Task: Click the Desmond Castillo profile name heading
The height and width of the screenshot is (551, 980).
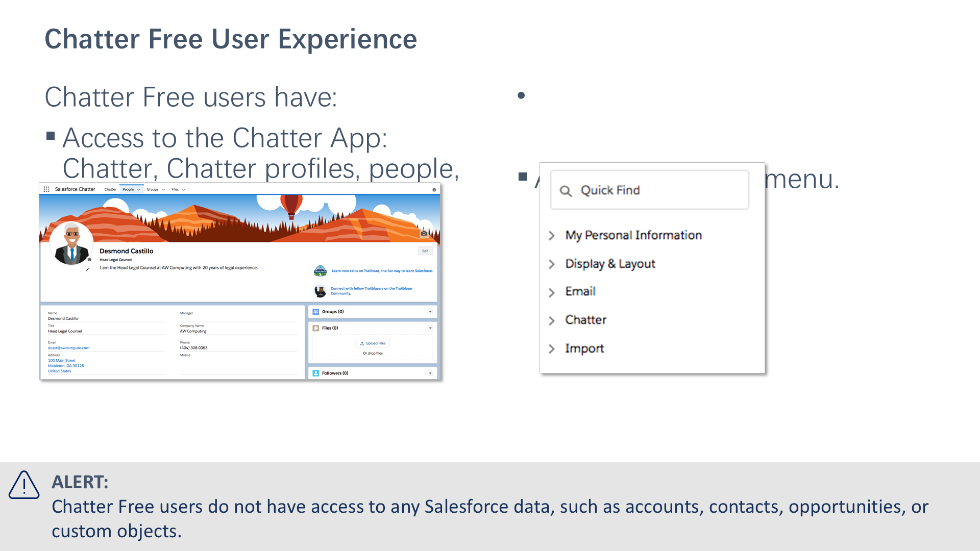Action: (x=127, y=251)
